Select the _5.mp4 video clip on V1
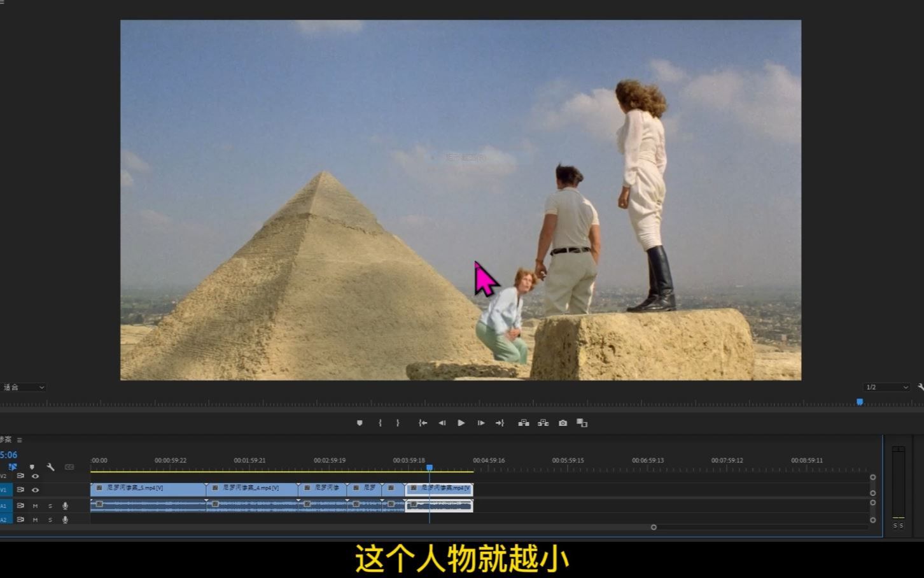Viewport: 924px width, 578px height. pos(148,488)
